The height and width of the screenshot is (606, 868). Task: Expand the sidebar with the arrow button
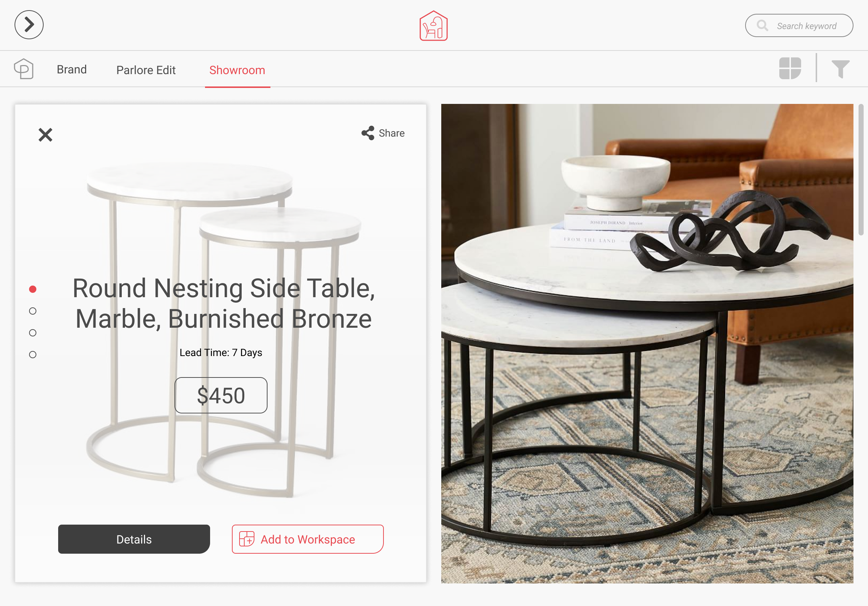coord(29,25)
